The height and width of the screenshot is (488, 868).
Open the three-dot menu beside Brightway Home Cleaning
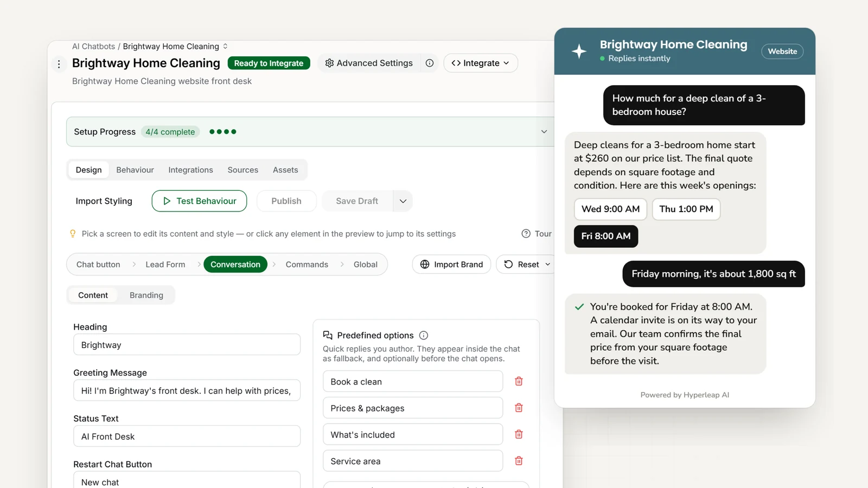tap(59, 64)
